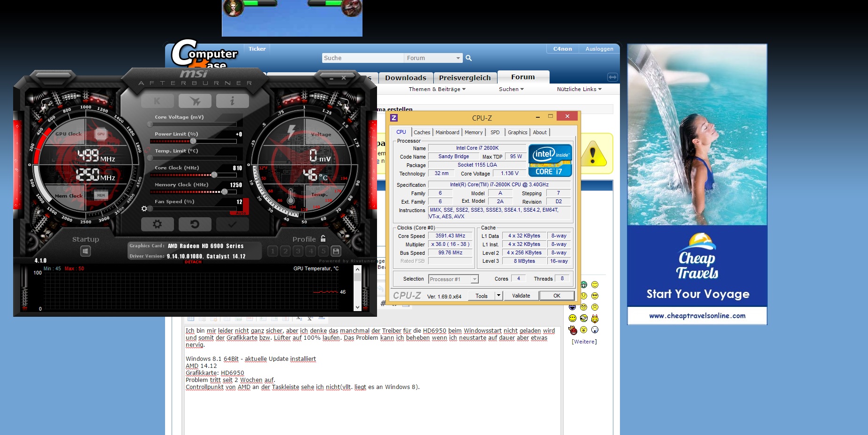Open the Preisvergleich tab on ComputerBase
The width and height of the screenshot is (868, 435).
(465, 78)
